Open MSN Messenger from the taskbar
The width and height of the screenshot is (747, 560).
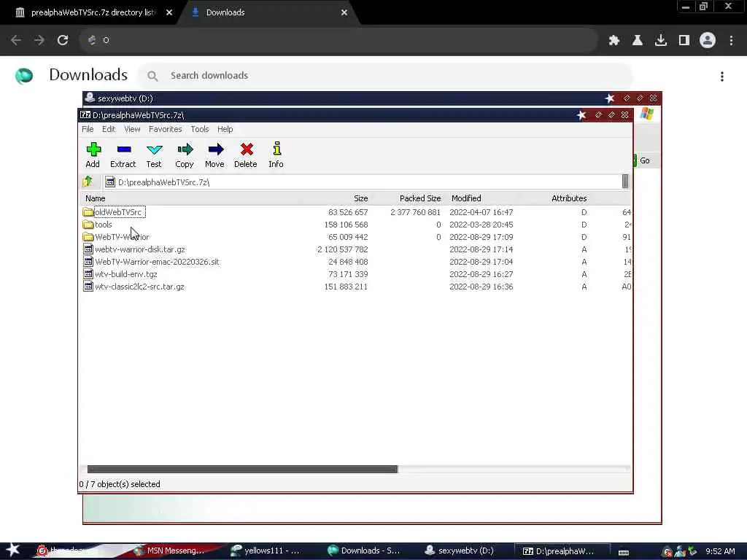pyautogui.click(x=169, y=551)
